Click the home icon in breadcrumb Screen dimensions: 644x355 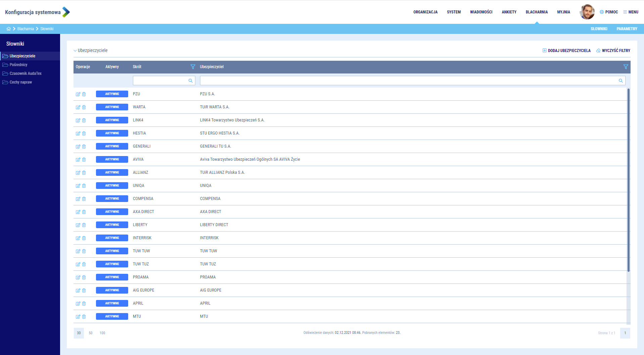click(8, 29)
